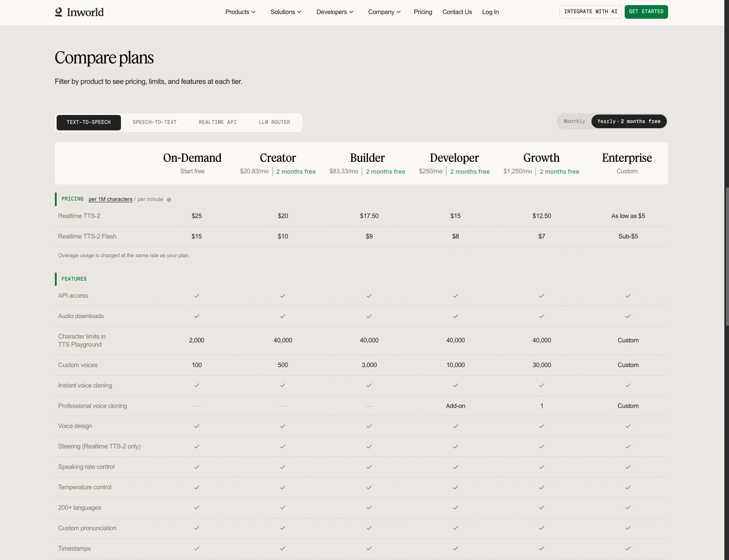This screenshot has width=729, height=560.
Task: Go to the Pricing page link
Action: click(x=423, y=12)
